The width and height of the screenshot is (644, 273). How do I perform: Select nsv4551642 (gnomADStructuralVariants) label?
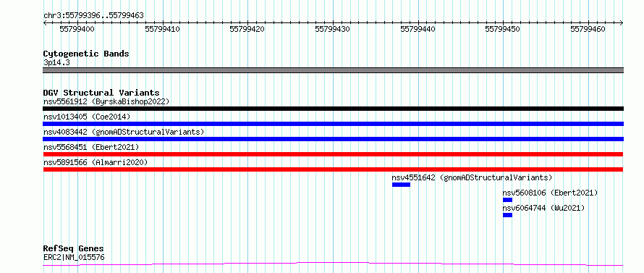point(472,177)
